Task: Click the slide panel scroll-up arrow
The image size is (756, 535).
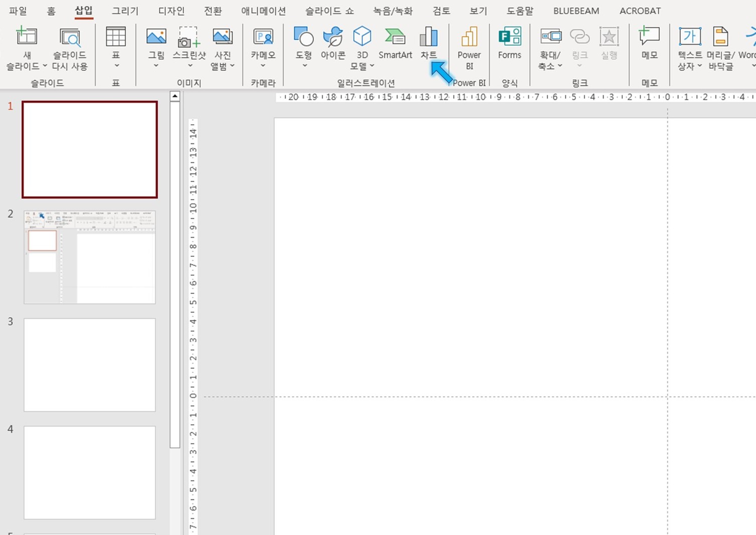Action: (x=174, y=96)
